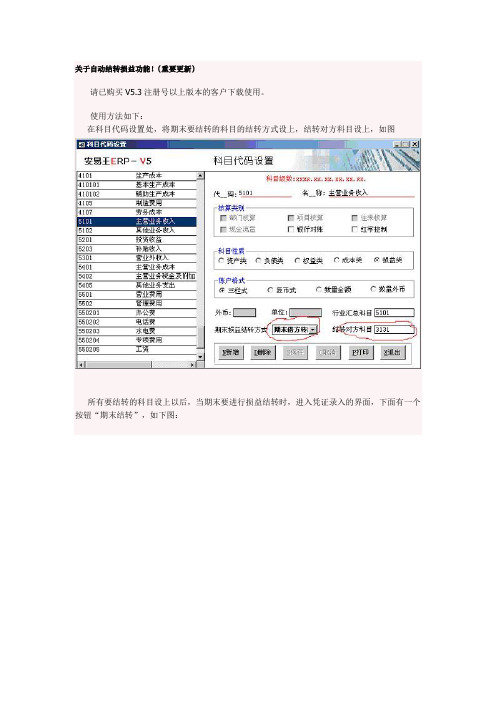This screenshot has height=702, width=496.
Task: Select list row 550204 专项费用
Action: pos(137,341)
